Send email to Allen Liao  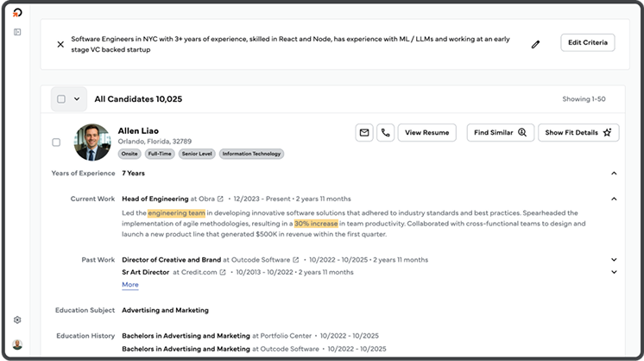click(364, 132)
